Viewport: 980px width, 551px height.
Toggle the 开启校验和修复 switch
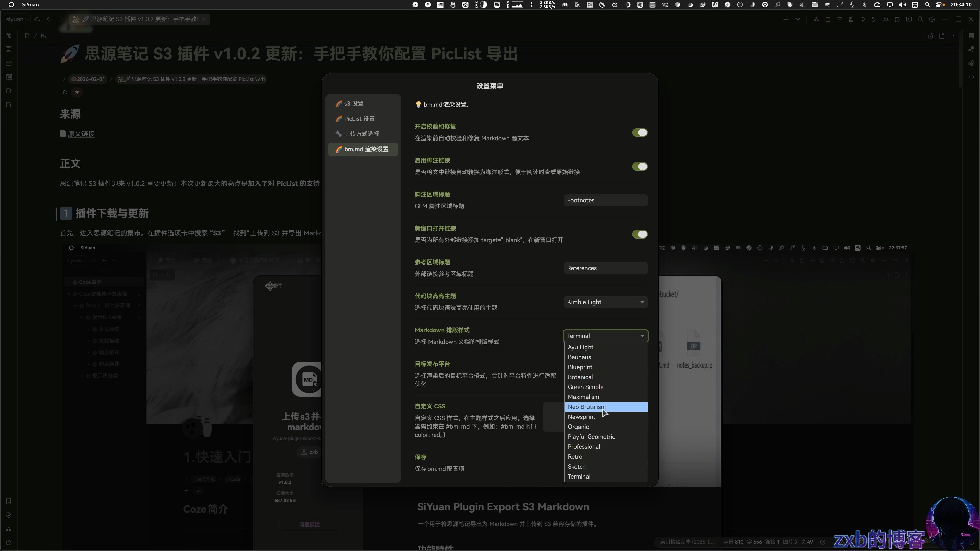[x=640, y=133]
